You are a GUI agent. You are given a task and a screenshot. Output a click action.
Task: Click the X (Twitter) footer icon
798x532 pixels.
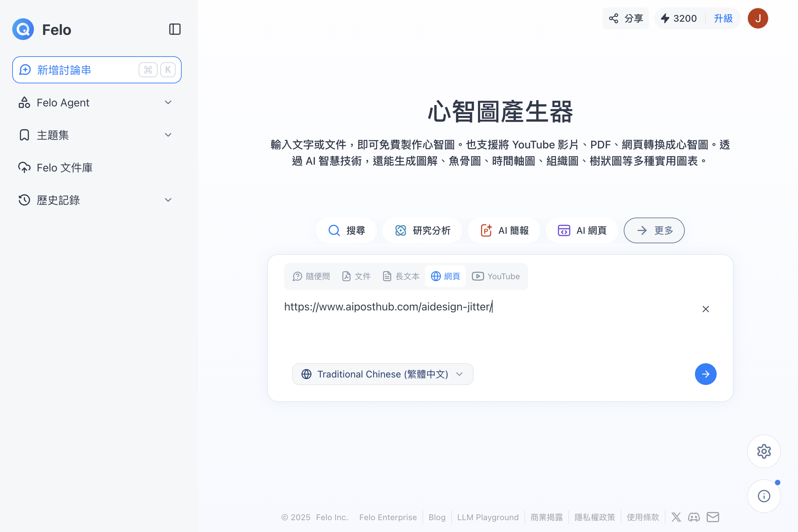(x=676, y=517)
